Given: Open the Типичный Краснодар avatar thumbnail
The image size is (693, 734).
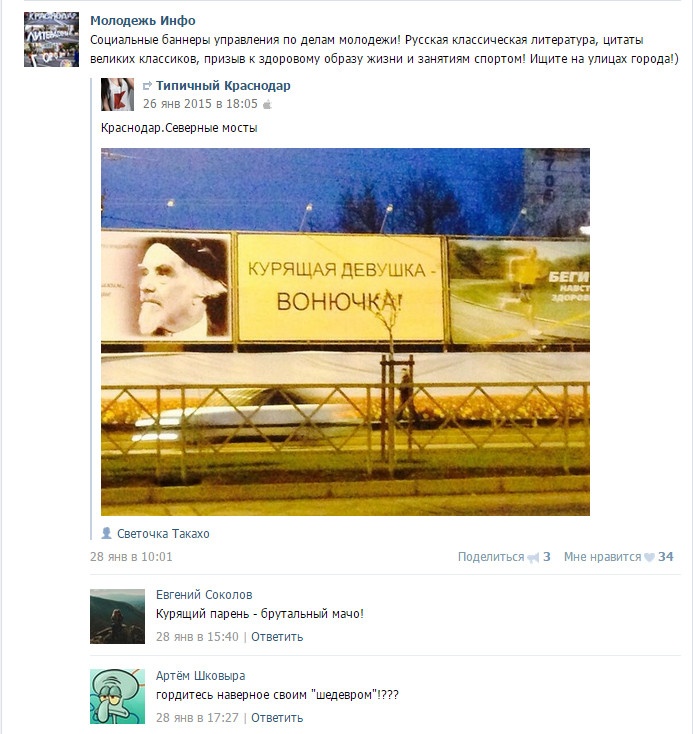Looking at the screenshot, I should coord(118,95).
